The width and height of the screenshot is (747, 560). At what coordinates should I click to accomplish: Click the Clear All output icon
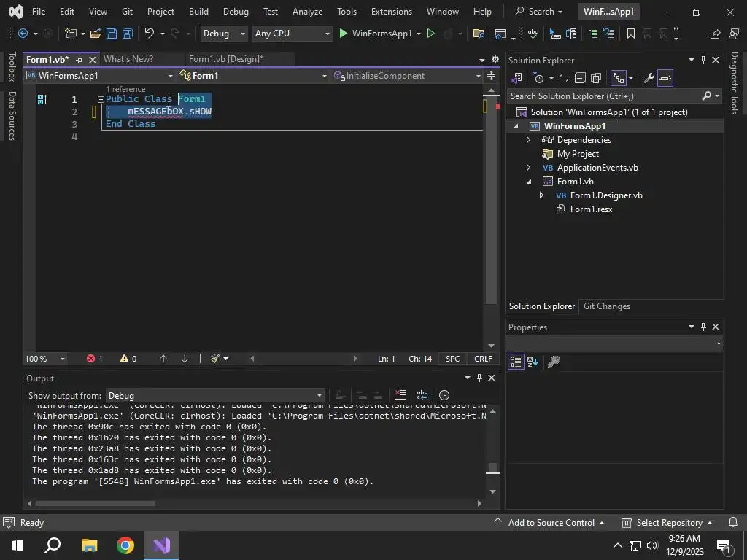[400, 395]
